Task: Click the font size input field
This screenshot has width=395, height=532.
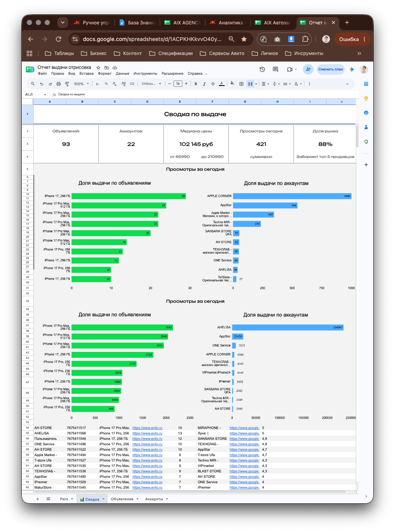Action: (x=178, y=84)
